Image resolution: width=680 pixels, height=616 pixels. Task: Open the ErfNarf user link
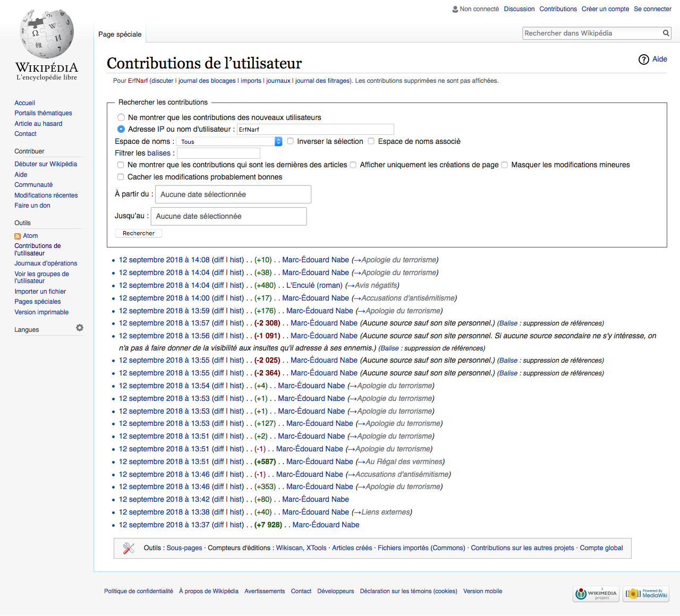(138, 81)
